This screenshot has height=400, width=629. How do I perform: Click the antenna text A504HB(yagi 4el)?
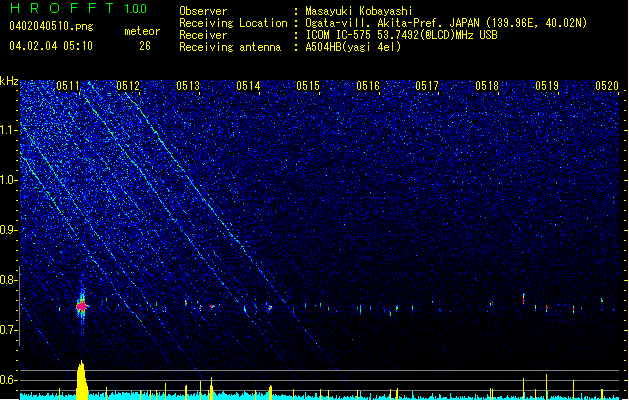[x=353, y=47]
